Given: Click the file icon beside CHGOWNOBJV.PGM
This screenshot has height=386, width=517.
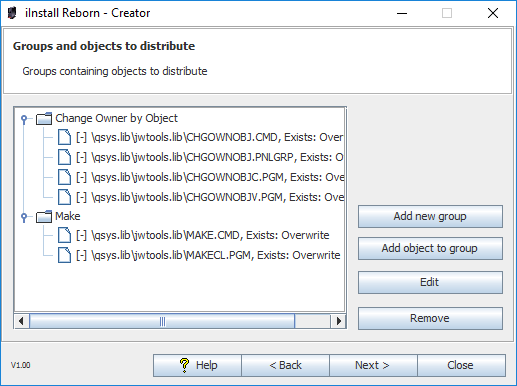Looking at the screenshot, I should 64,197.
